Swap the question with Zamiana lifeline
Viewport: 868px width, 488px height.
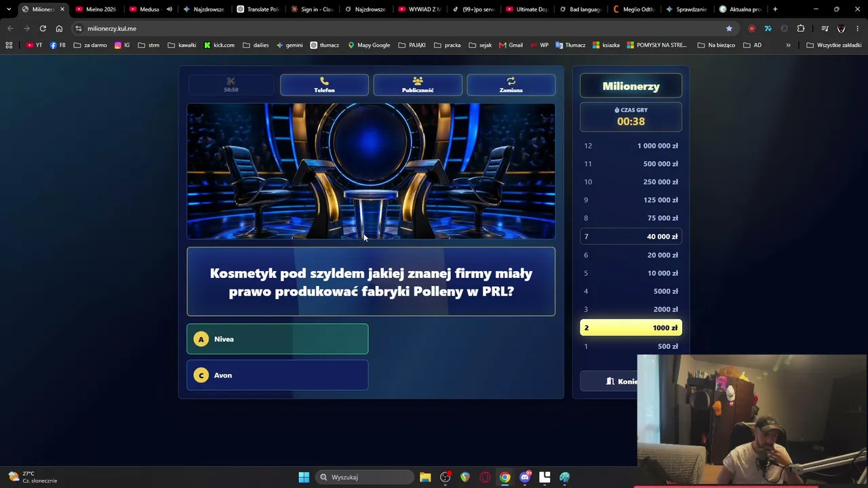pyautogui.click(x=511, y=85)
